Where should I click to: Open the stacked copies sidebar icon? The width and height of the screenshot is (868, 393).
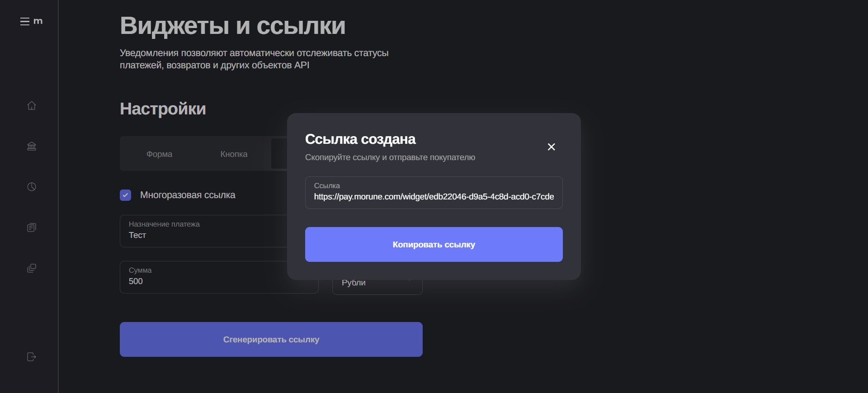tap(32, 268)
